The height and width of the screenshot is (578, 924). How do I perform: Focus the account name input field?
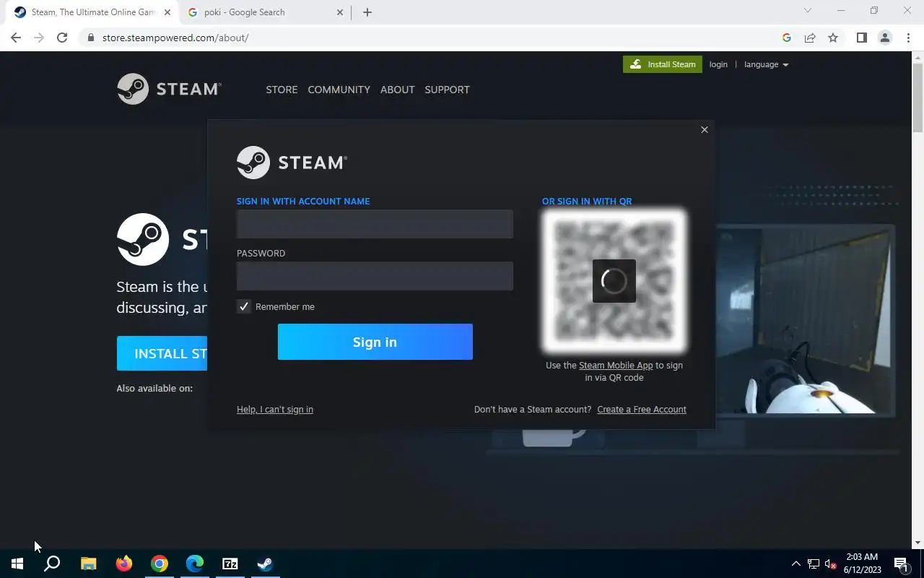375,224
